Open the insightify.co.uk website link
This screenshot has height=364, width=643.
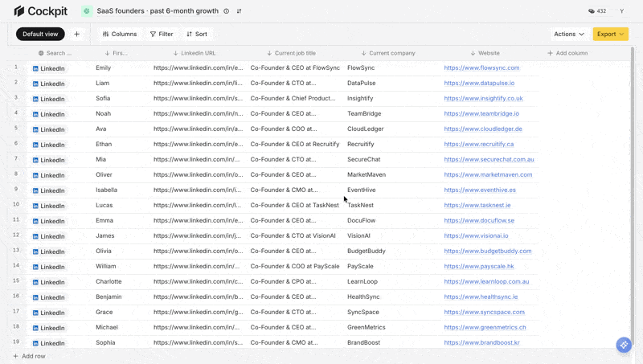[x=483, y=98]
